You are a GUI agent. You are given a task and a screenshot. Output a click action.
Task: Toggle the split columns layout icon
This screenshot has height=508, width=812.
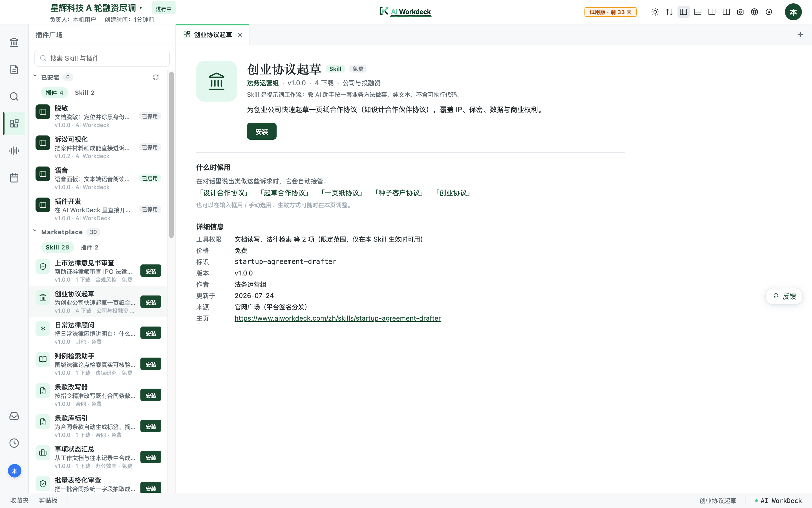pyautogui.click(x=726, y=12)
